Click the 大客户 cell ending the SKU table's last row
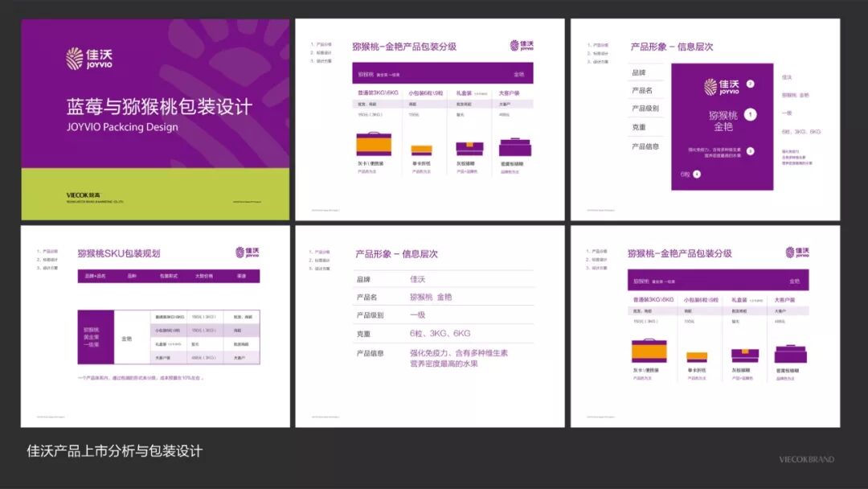The image size is (868, 489). click(240, 358)
